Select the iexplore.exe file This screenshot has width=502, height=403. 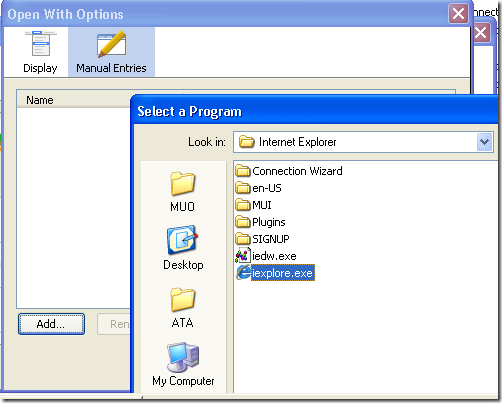275,273
